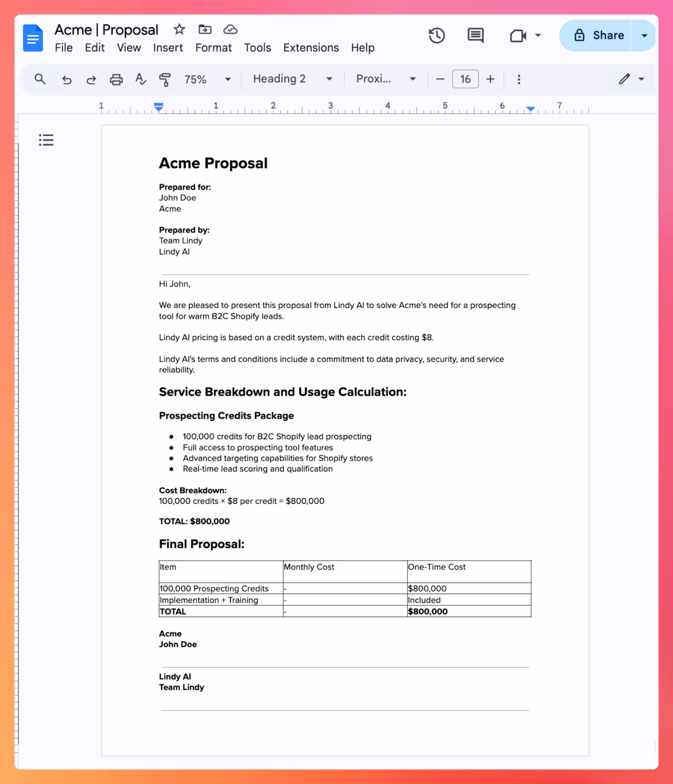Click Service Breakdown and Usage Calculation heading
Image resolution: width=673 pixels, height=784 pixels.
coord(283,392)
